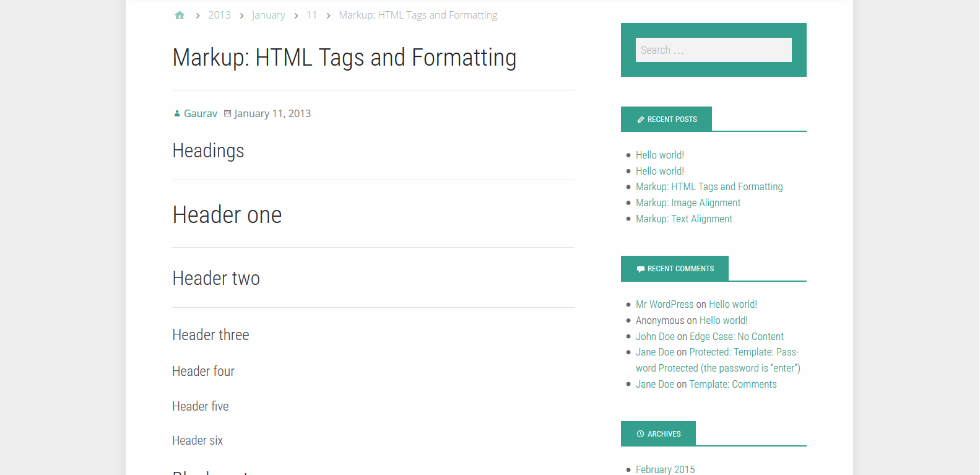Go to the January breadcrumb link
Viewport: 980px width, 475px height.
click(x=268, y=15)
